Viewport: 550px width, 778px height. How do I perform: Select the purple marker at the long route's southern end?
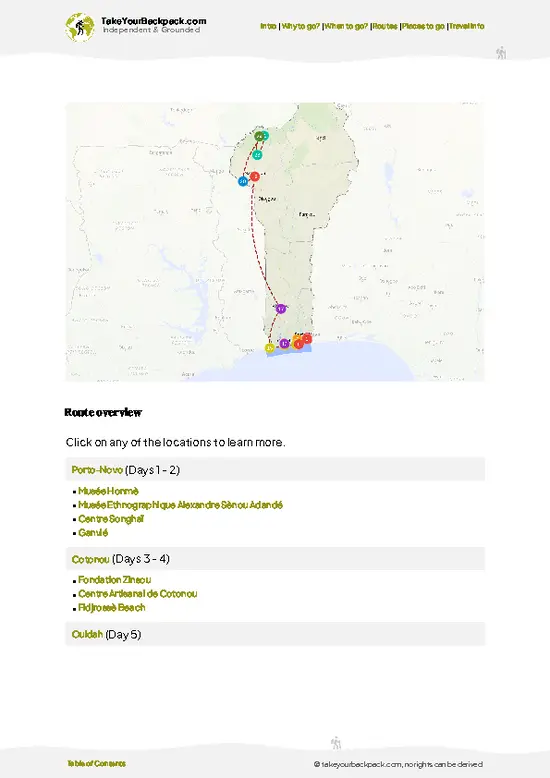click(x=281, y=309)
